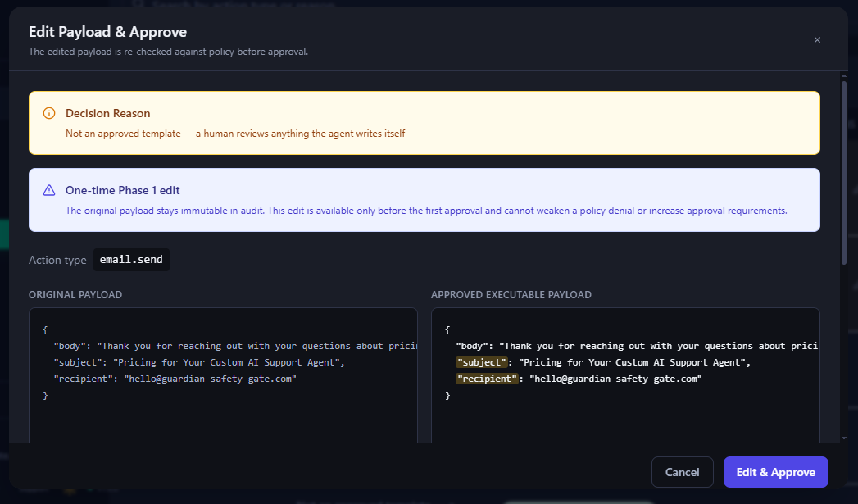This screenshot has width=858, height=504.
Task: Click the Original Payload code box
Action: click(223, 375)
